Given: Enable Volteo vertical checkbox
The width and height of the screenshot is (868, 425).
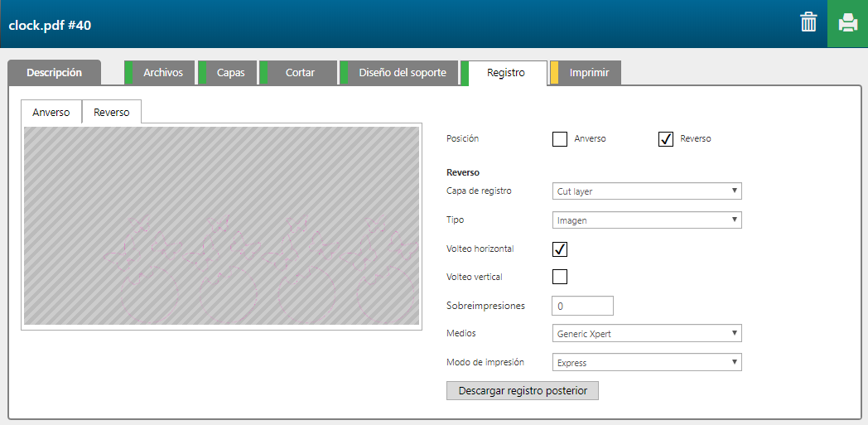Looking at the screenshot, I should click(x=559, y=277).
